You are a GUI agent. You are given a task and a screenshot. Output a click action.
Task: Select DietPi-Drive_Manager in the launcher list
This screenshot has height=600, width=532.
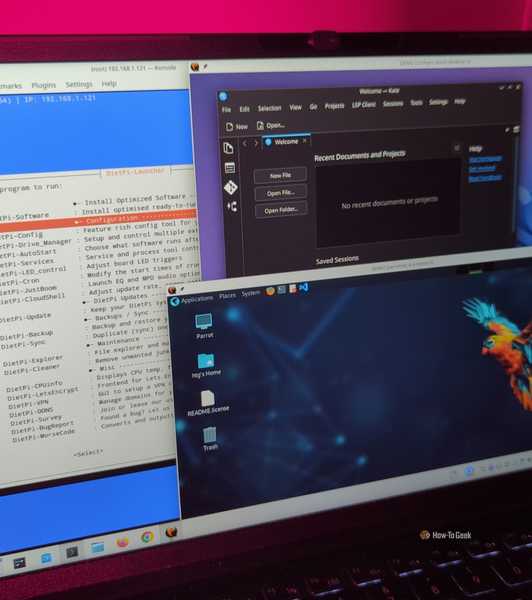point(35,243)
